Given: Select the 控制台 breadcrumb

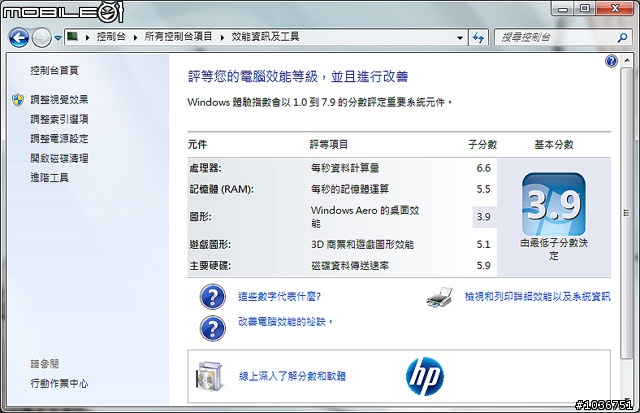Looking at the screenshot, I should [111, 37].
